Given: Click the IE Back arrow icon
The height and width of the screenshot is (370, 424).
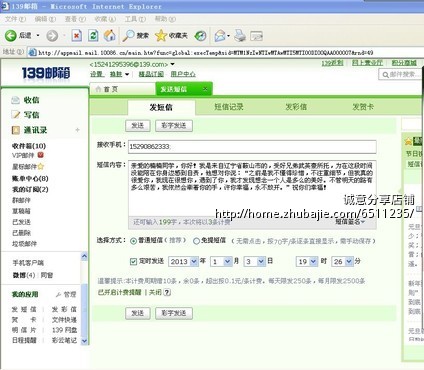Looking at the screenshot, I should point(11,35).
